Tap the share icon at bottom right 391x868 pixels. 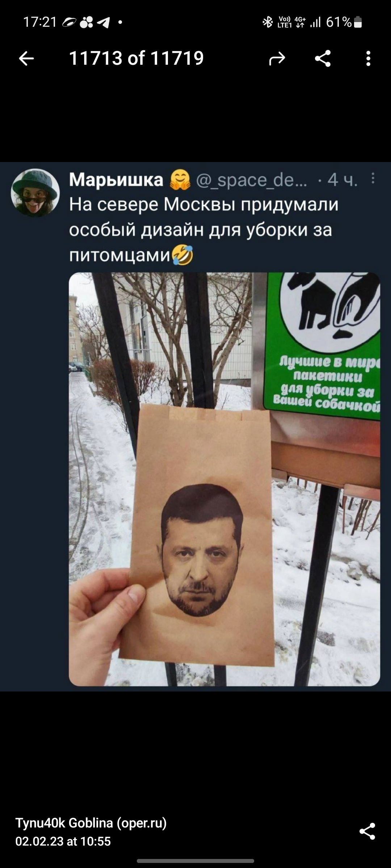coord(367,831)
